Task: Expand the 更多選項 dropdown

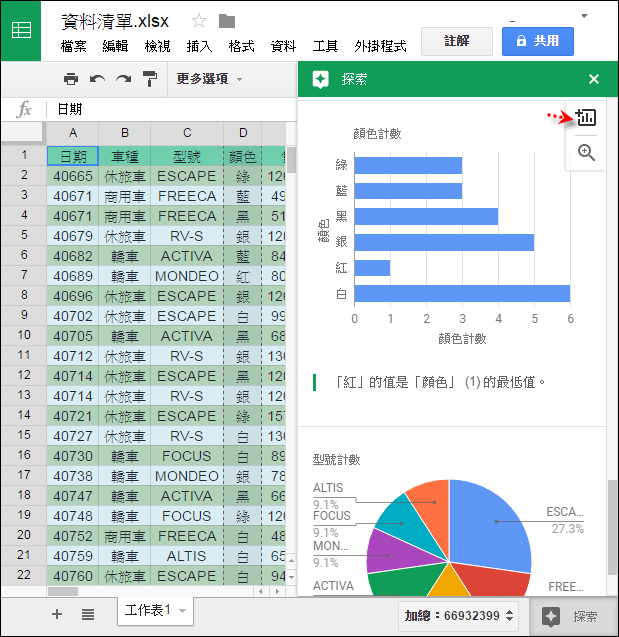Action: 210,79
